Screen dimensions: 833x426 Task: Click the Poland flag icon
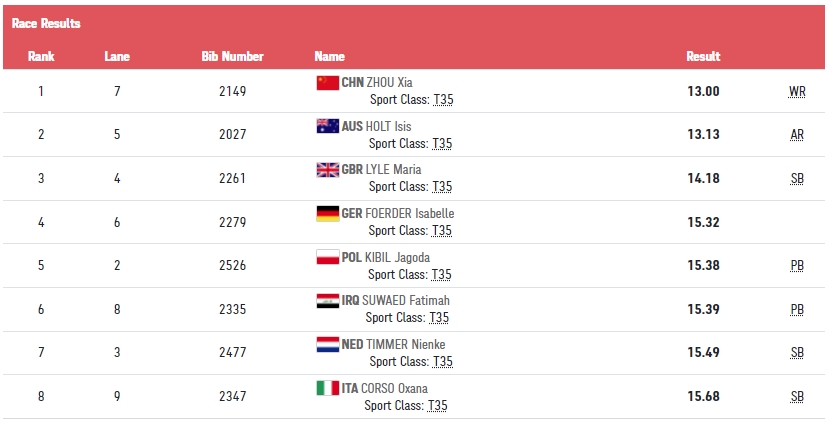pyautogui.click(x=327, y=257)
